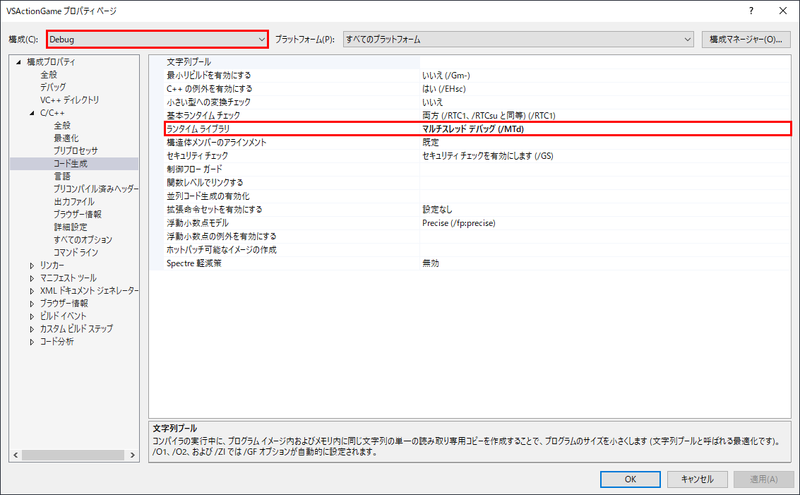
Task: Select C++ の例外を有効にする property
Action: click(209, 89)
